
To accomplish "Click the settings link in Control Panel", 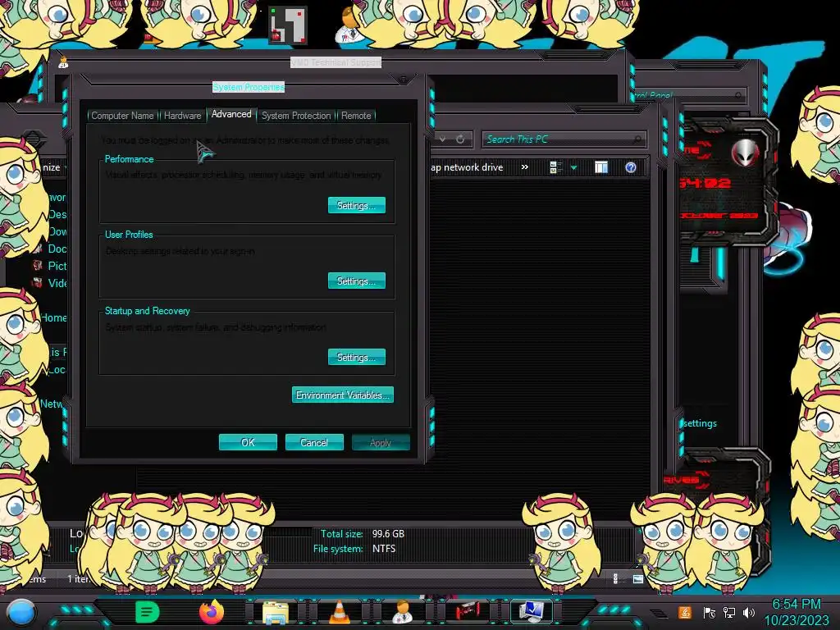I will click(701, 423).
